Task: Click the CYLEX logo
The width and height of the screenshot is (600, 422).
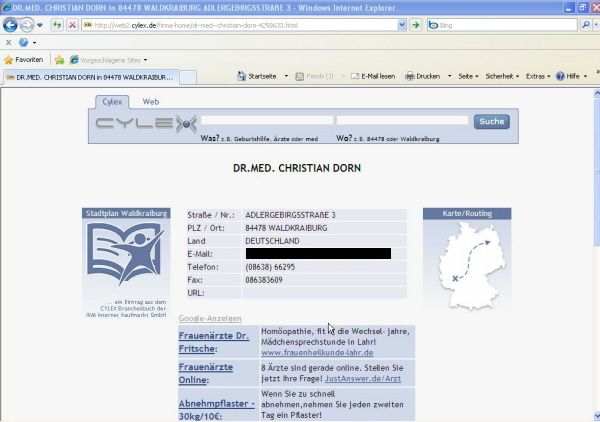Action: click(x=147, y=124)
